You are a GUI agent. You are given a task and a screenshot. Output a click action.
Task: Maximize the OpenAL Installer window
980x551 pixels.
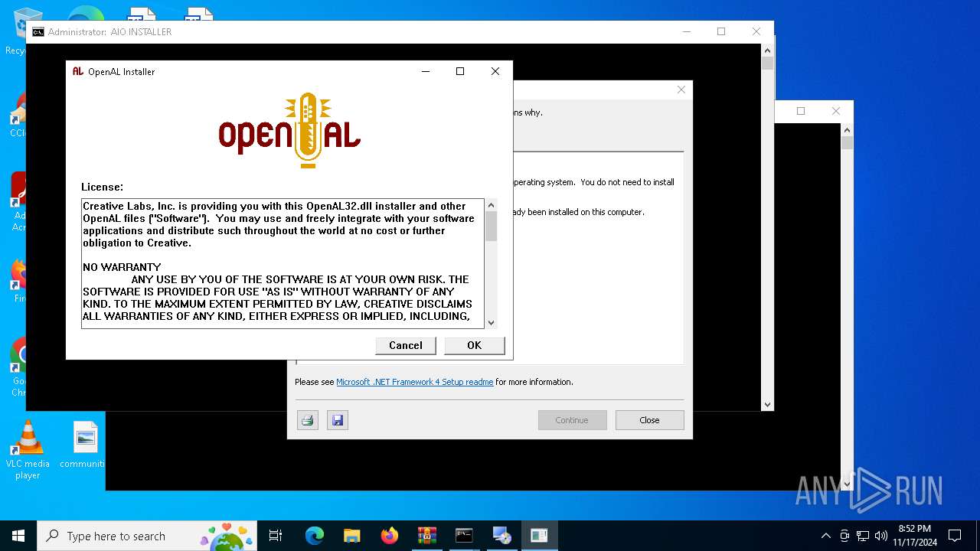460,71
